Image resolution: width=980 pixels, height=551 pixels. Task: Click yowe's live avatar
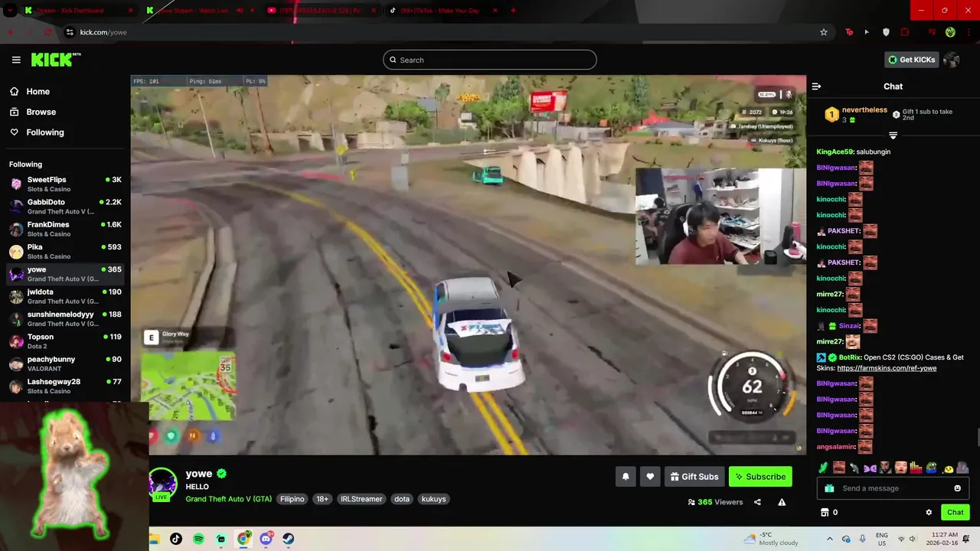coord(162,484)
